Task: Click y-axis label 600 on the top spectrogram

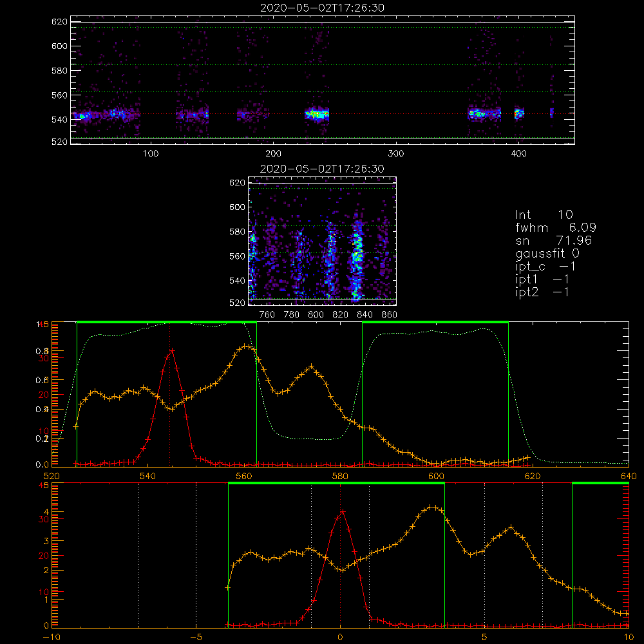Action: [59, 46]
